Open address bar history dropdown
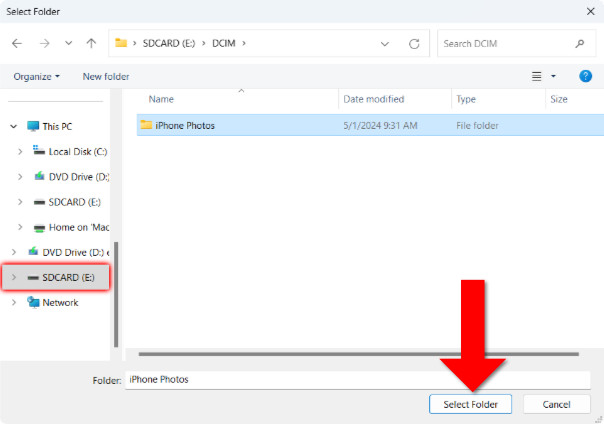The image size is (604, 424). tap(384, 44)
